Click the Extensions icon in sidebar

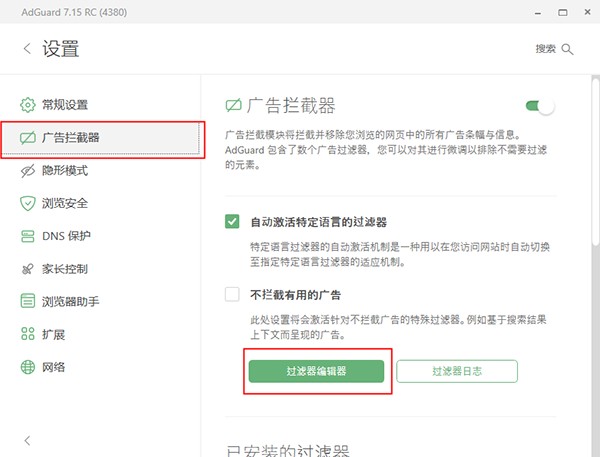click(x=27, y=334)
